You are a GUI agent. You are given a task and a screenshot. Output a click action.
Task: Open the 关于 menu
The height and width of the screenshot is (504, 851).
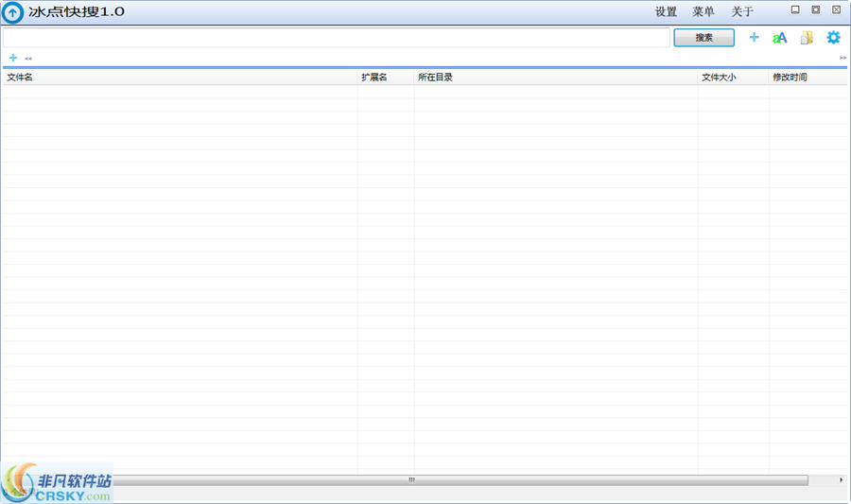(742, 11)
